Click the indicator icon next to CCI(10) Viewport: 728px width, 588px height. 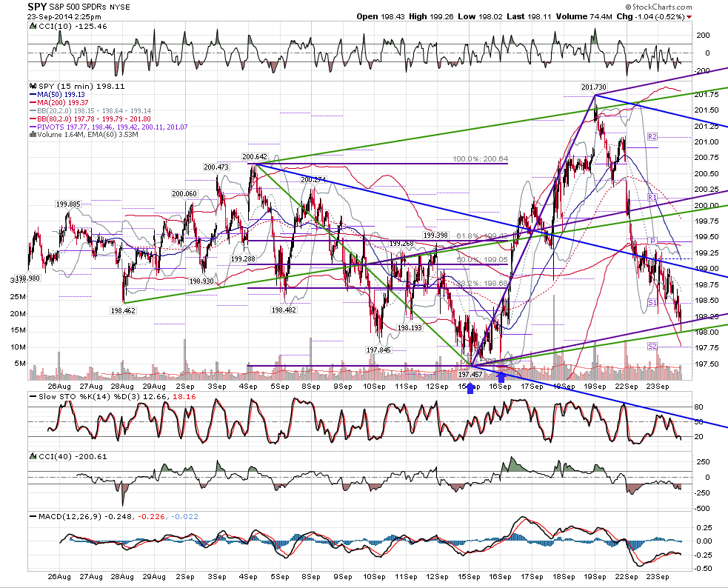tap(33, 27)
